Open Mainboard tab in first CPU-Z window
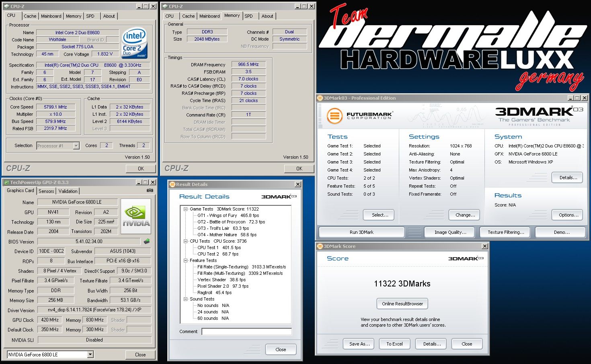The width and height of the screenshot is (591, 364). pyautogui.click(x=51, y=16)
